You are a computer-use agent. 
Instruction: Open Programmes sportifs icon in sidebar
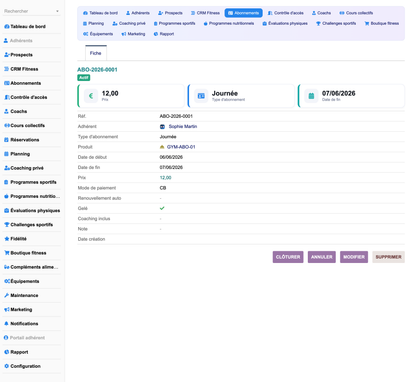(x=6, y=182)
